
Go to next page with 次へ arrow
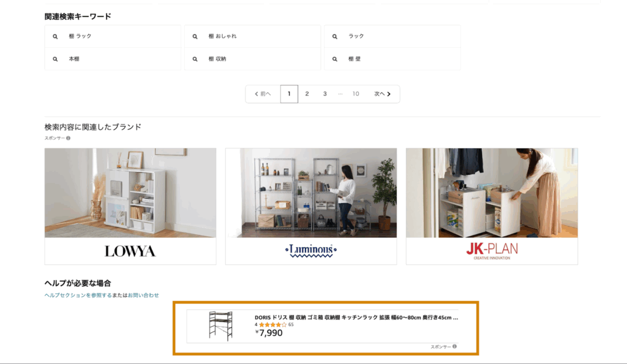pos(383,94)
